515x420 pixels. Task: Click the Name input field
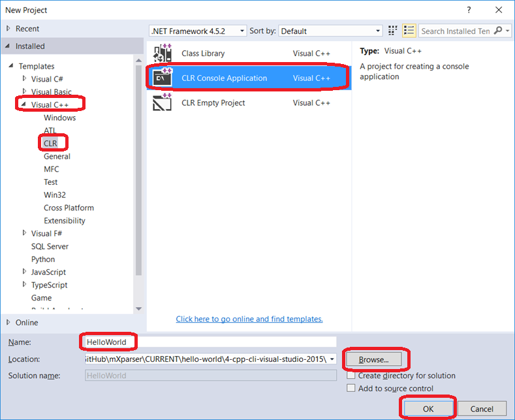point(211,342)
